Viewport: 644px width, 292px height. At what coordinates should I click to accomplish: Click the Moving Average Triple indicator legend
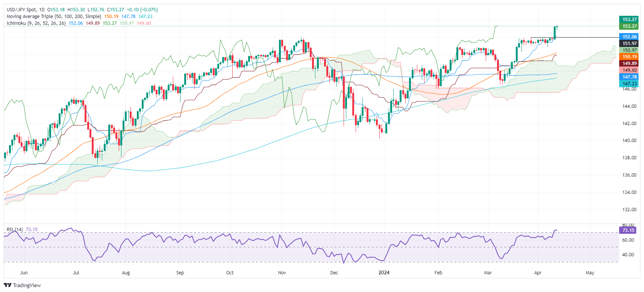point(54,17)
